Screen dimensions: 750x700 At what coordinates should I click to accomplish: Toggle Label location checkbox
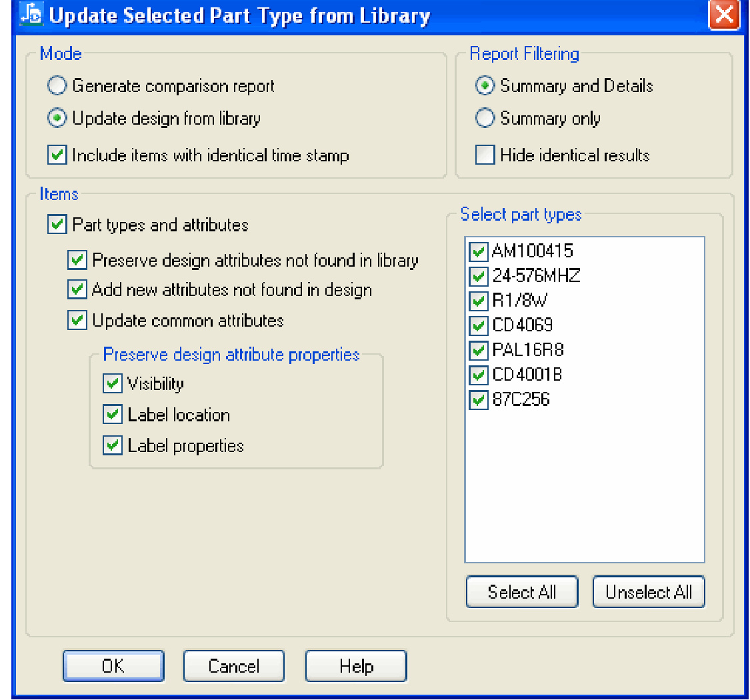[x=113, y=415]
